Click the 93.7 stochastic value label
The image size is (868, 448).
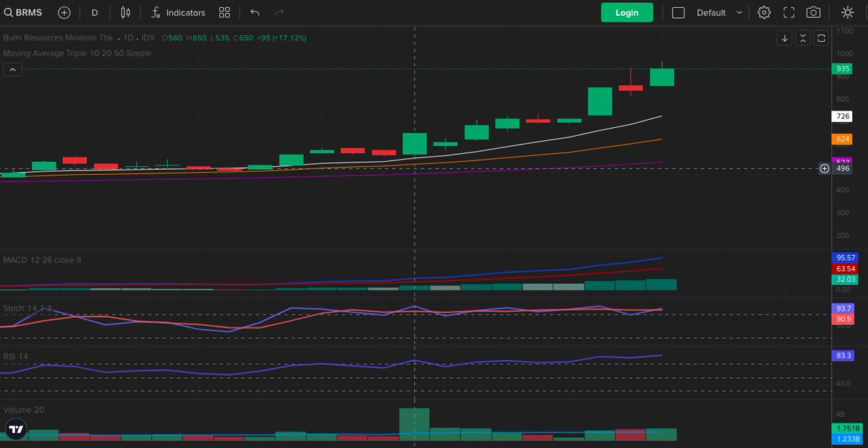click(x=843, y=309)
